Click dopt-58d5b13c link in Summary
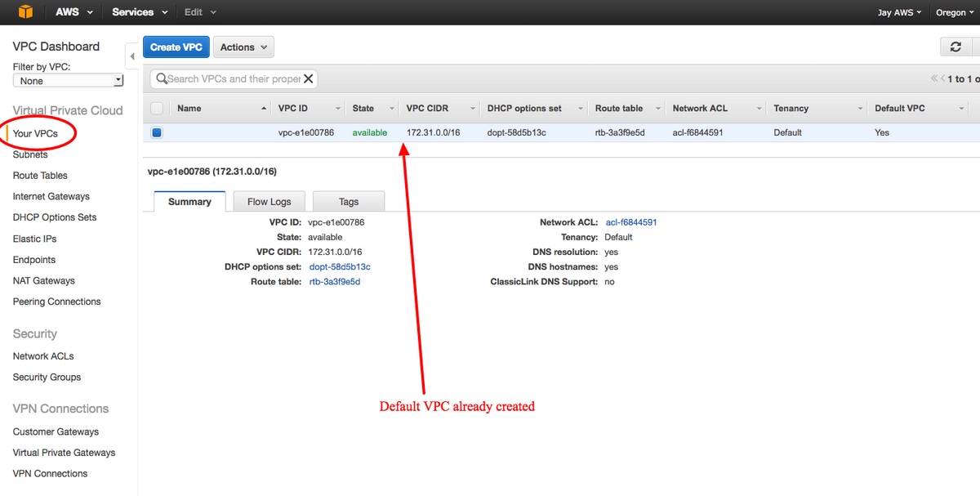The height and width of the screenshot is (496, 980). (x=340, y=267)
